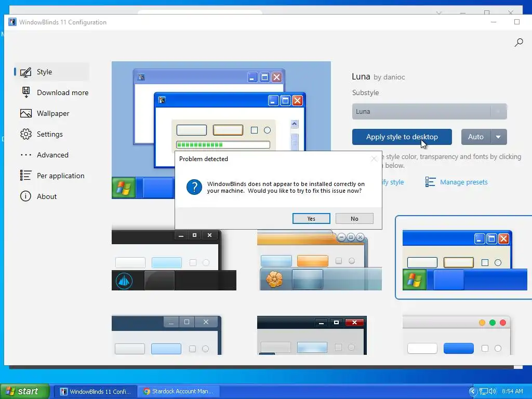Select the navy blue flat style thumbnail
Viewport: 532px width, 399px height.
tap(166, 335)
